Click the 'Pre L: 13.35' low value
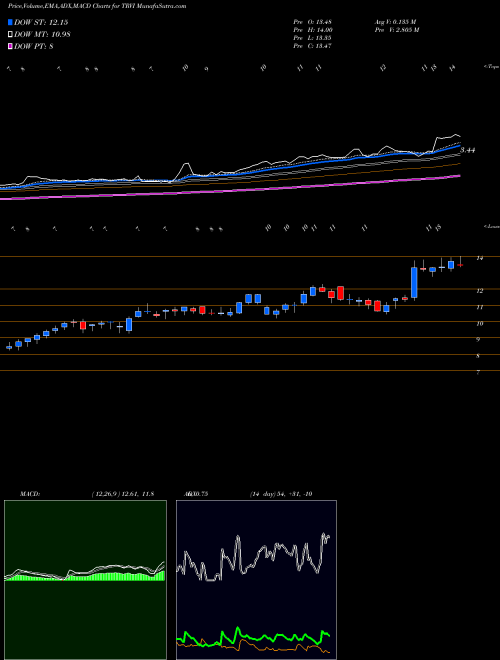Screen dimensions: 500x660 click(313, 38)
